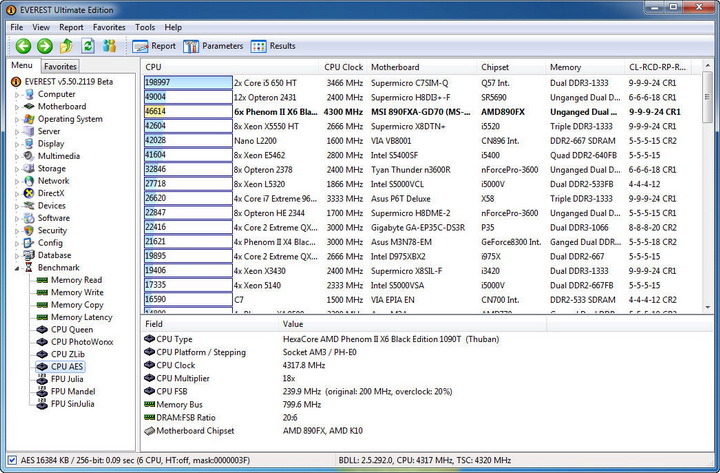Open the Report menu
Image resolution: width=720 pixels, height=473 pixels.
[71, 28]
